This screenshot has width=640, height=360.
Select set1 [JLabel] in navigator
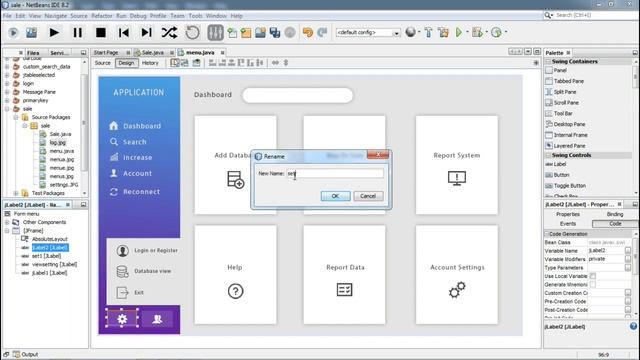[x=46, y=256]
